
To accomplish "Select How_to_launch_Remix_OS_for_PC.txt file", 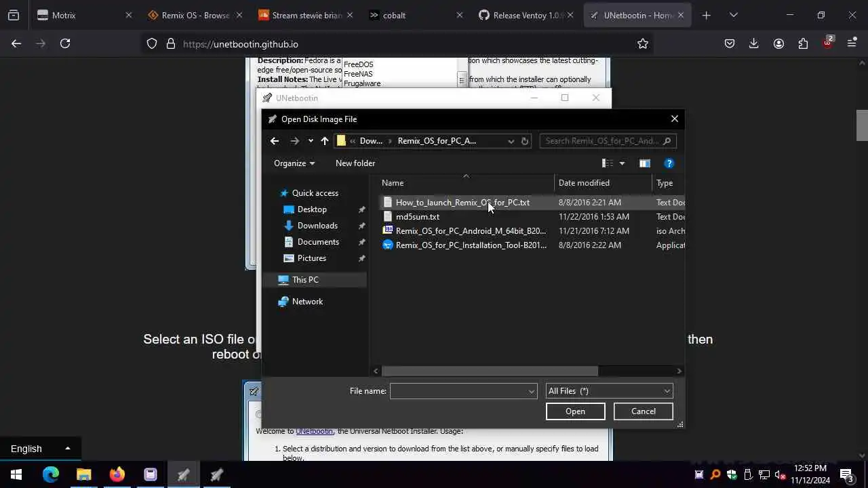I will pos(462,203).
